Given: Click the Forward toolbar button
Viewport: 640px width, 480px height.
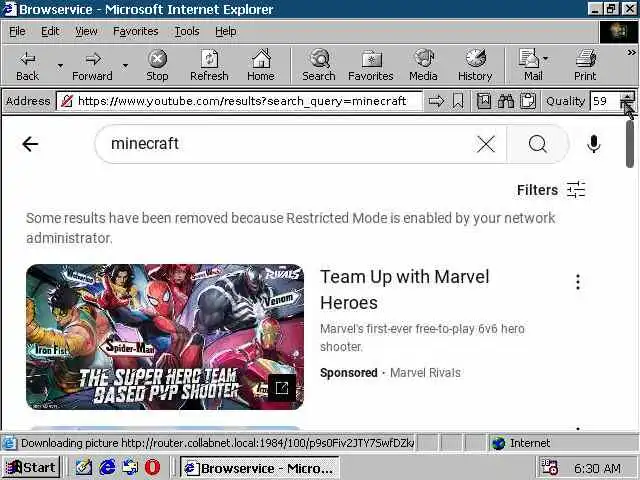Looking at the screenshot, I should click(x=92, y=66).
